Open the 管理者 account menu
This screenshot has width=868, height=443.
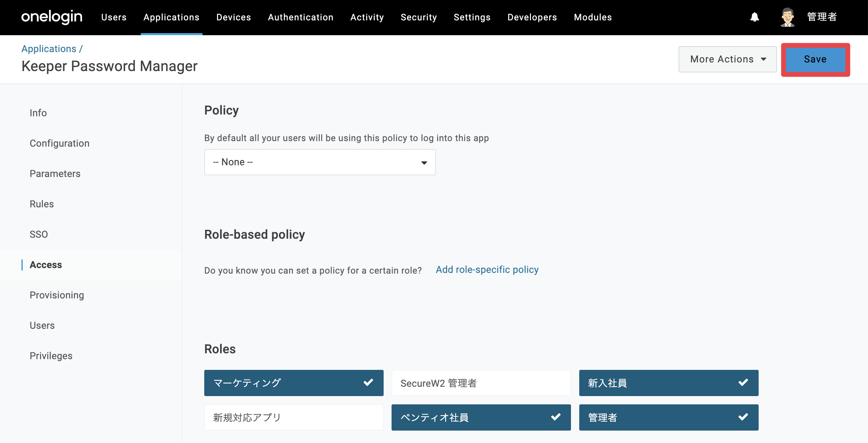pyautogui.click(x=822, y=17)
